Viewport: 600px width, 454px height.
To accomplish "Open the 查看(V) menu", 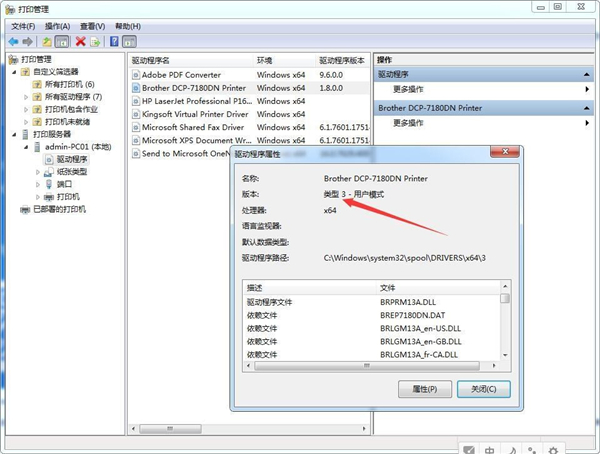I will 92,25.
